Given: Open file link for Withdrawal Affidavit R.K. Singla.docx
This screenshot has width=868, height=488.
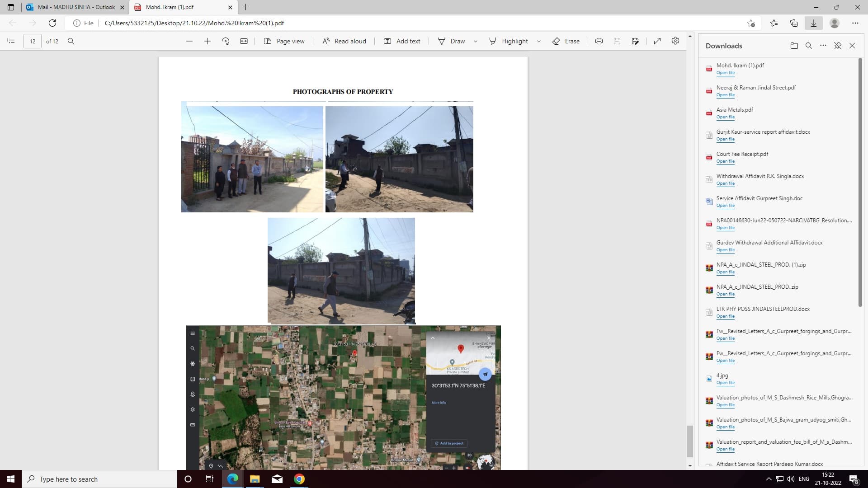Looking at the screenshot, I should click(x=725, y=183).
